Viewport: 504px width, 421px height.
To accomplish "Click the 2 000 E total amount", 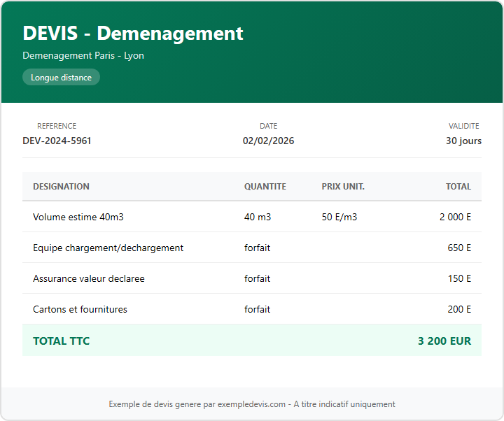I will tap(455, 217).
